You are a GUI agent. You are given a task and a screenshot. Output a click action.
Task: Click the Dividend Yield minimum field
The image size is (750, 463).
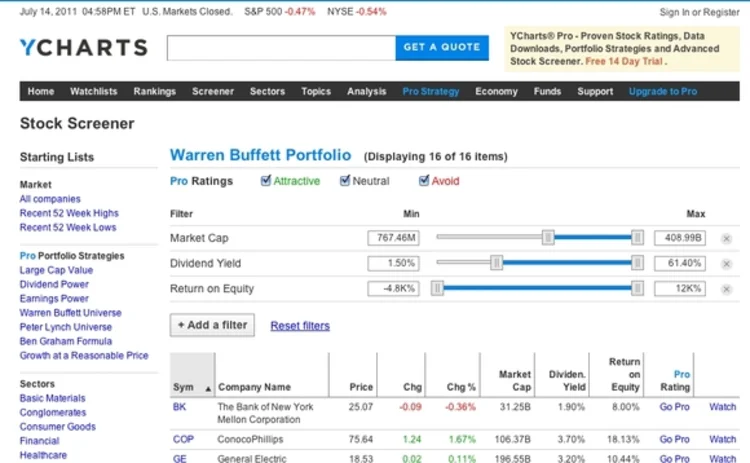pos(393,263)
